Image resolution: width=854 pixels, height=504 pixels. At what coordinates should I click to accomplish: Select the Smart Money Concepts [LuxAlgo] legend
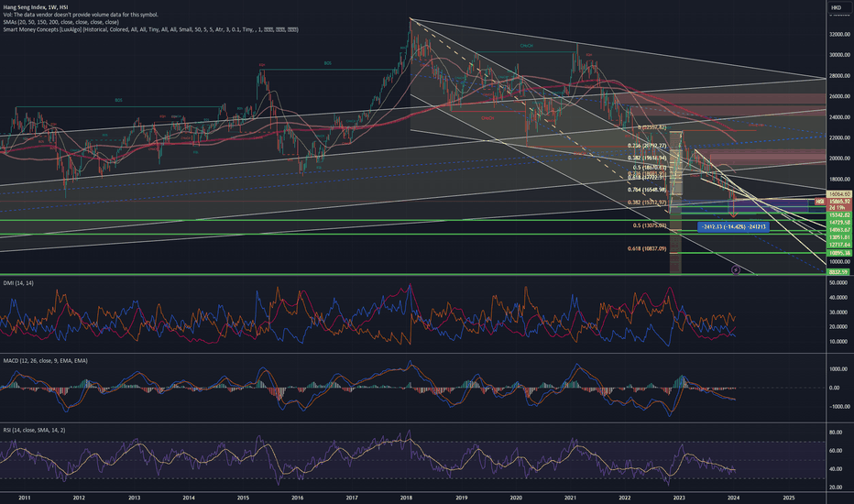coord(150,30)
